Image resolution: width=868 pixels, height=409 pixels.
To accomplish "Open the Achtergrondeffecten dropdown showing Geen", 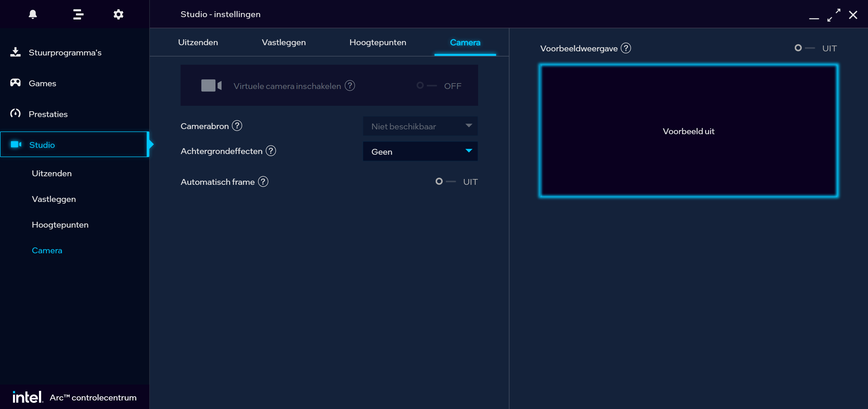I will (x=420, y=151).
